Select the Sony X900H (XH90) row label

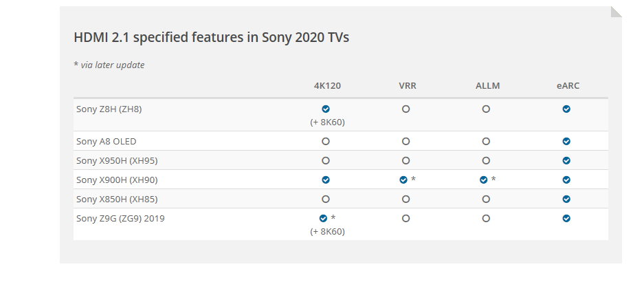point(117,180)
